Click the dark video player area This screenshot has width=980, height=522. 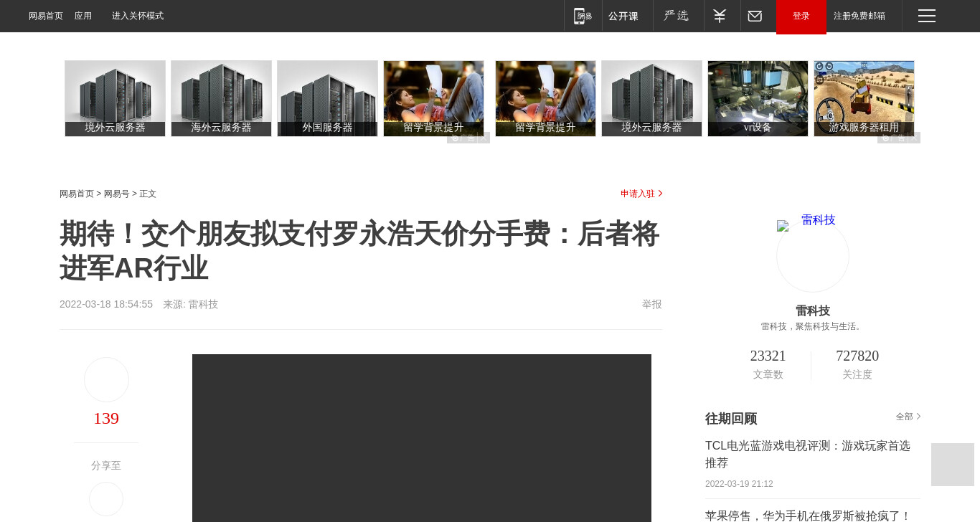click(422, 438)
